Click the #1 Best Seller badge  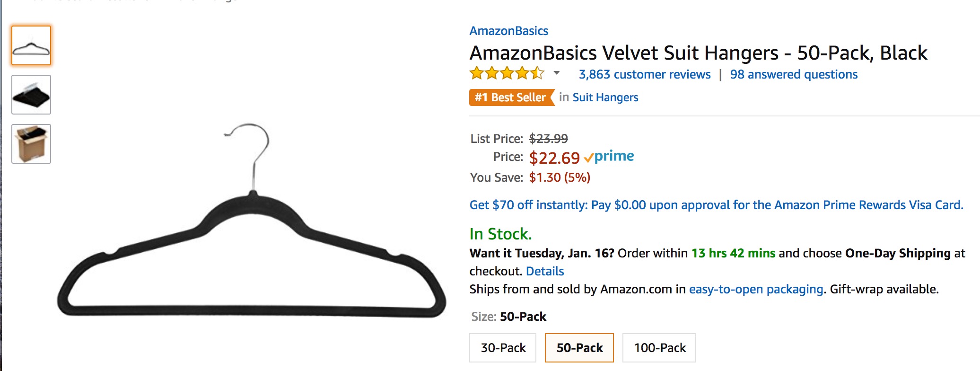[511, 97]
